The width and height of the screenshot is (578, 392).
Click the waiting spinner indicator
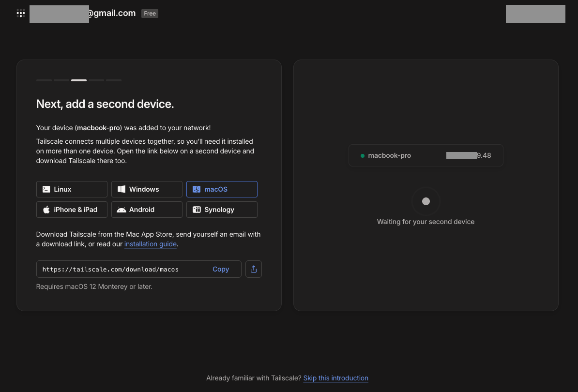tap(426, 201)
